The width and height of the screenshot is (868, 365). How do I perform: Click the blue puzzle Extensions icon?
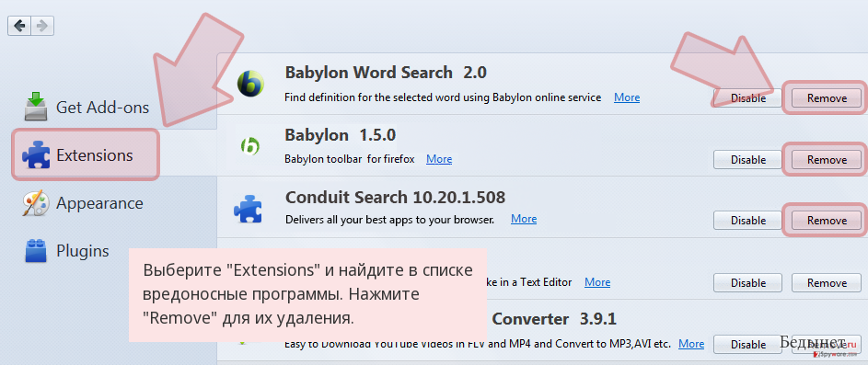[x=36, y=155]
